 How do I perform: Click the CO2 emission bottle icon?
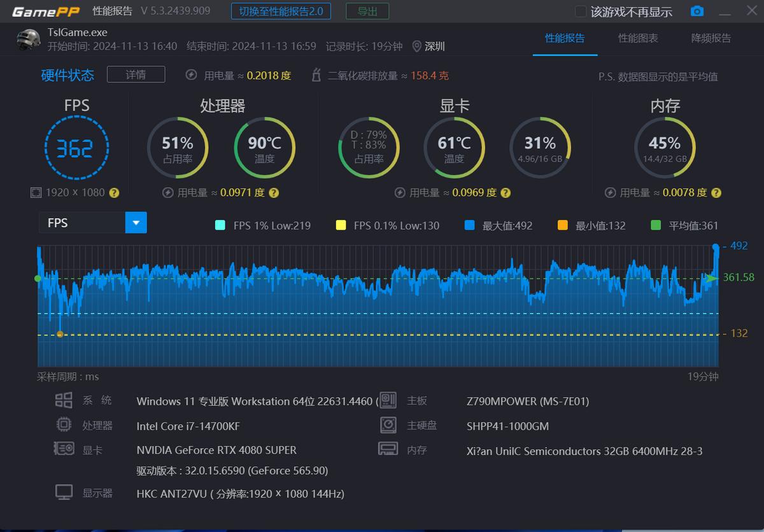click(x=316, y=75)
